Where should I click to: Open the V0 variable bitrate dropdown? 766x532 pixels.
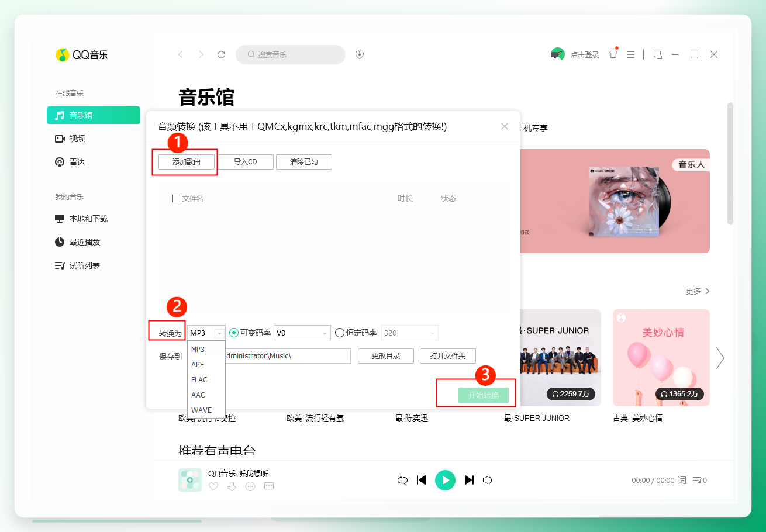(302, 333)
